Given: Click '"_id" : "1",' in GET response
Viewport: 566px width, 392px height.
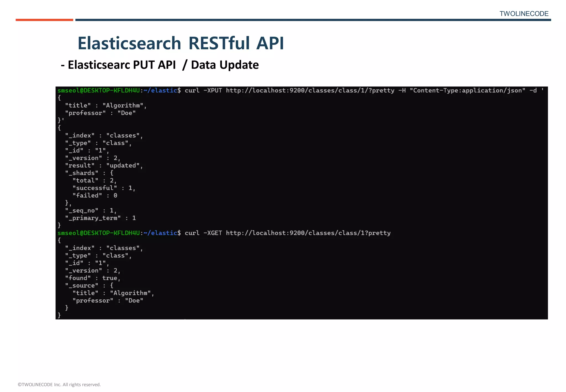Looking at the screenshot, I should pyautogui.click(x=87, y=263).
